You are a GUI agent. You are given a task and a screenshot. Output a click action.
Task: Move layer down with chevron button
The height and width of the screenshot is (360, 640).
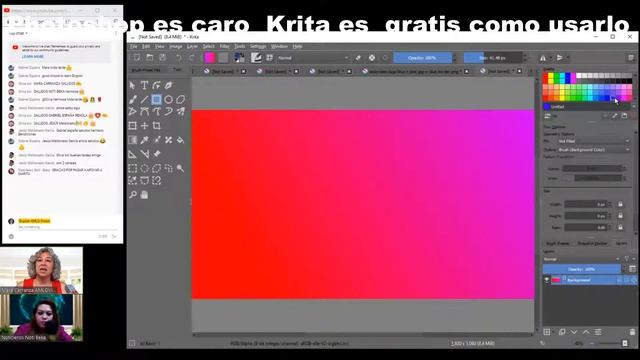[574, 332]
